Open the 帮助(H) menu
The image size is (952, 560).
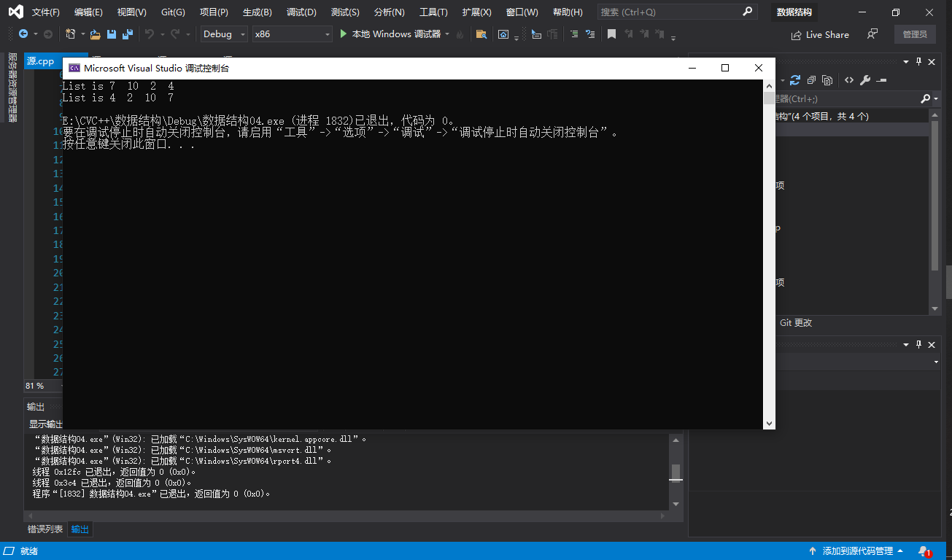568,12
